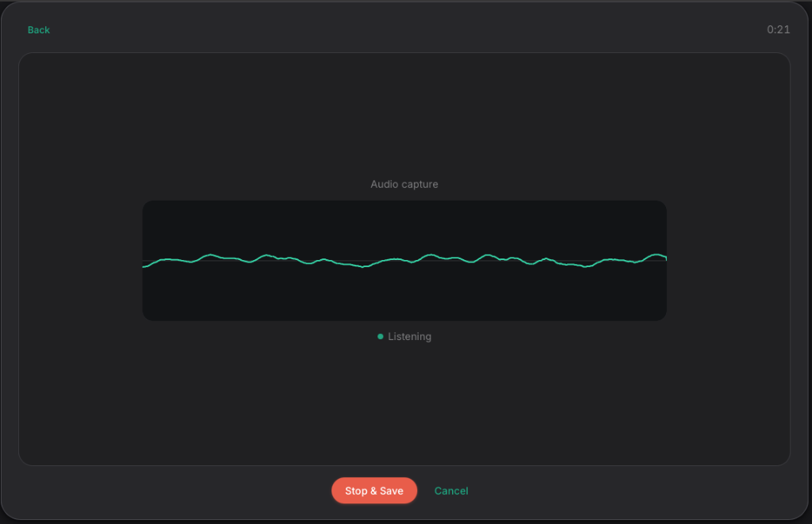This screenshot has width=812, height=524.
Task: Navigate away using the Back control
Action: click(x=38, y=29)
